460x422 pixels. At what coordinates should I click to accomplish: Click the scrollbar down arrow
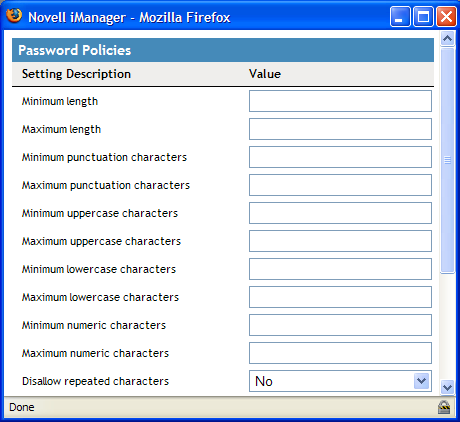[447, 387]
